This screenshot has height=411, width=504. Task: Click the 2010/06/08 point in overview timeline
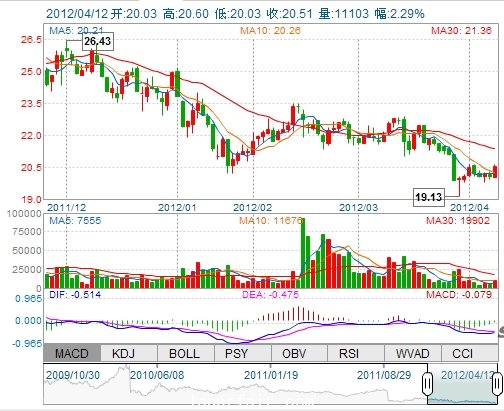tap(157, 375)
